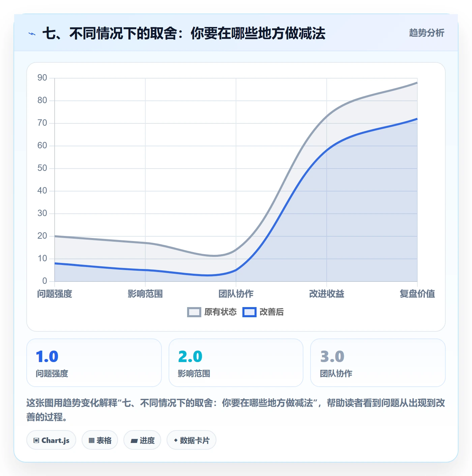472x476 pixels.
Task: Open the 2.0 影响范围 data card
Action: (236, 363)
